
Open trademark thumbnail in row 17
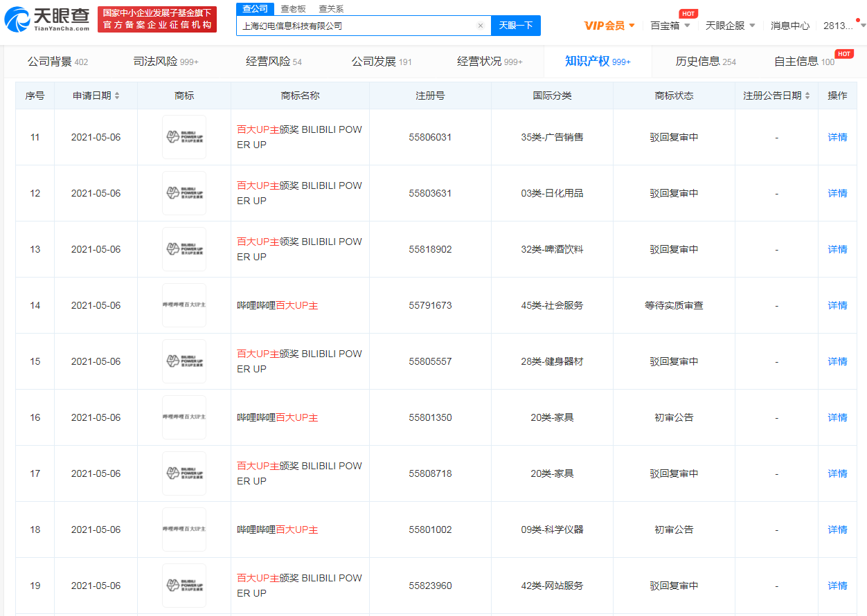coord(184,473)
